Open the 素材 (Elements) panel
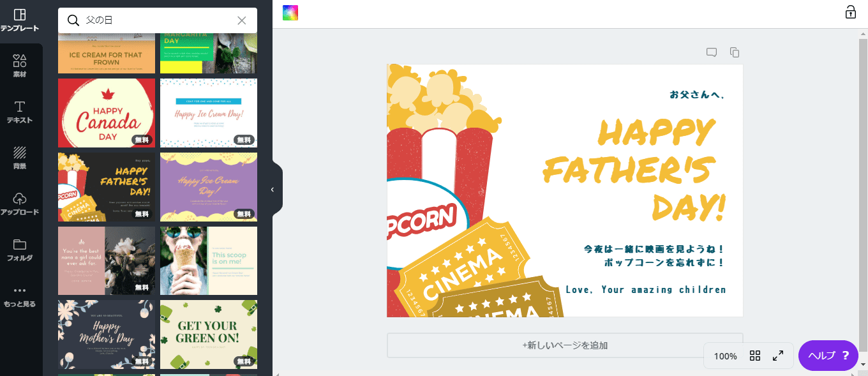This screenshot has width=868, height=376. [x=20, y=66]
